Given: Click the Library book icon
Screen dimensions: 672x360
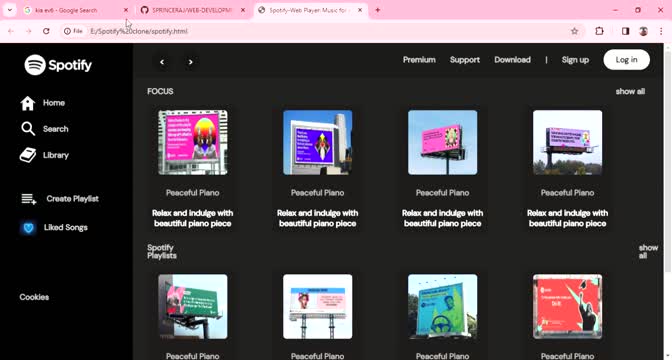Looking at the screenshot, I should (28, 155).
